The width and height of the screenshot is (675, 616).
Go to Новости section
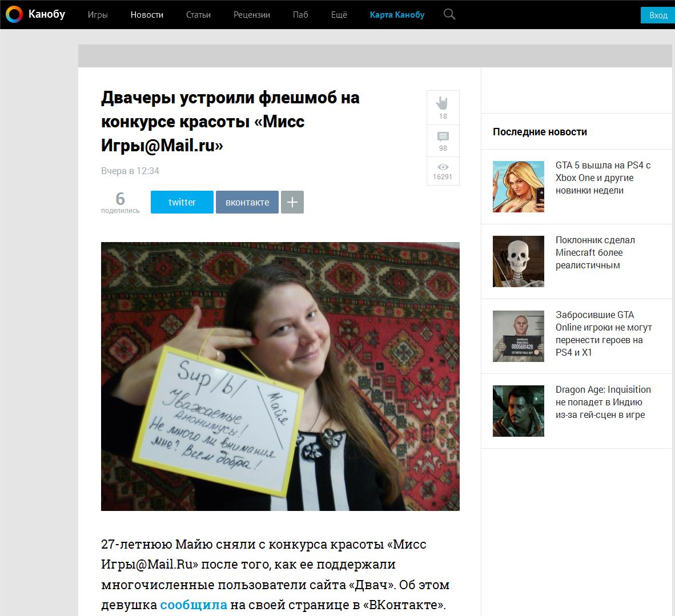click(147, 15)
